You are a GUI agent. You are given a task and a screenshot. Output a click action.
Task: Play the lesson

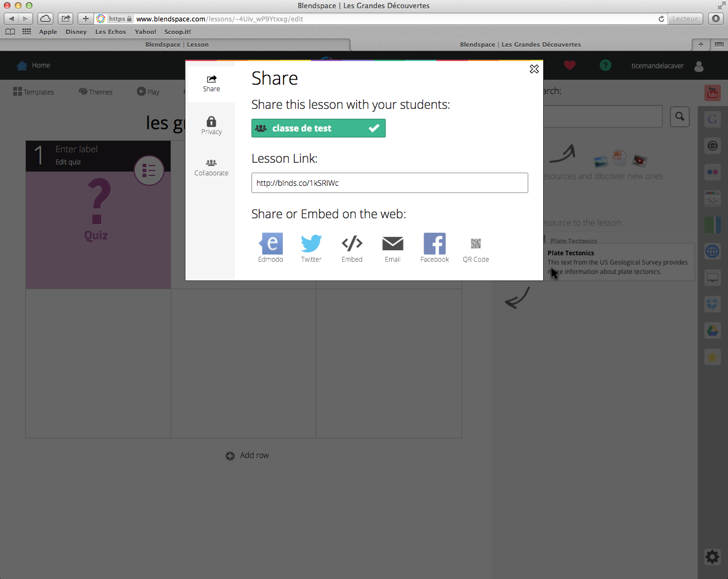[x=148, y=92]
